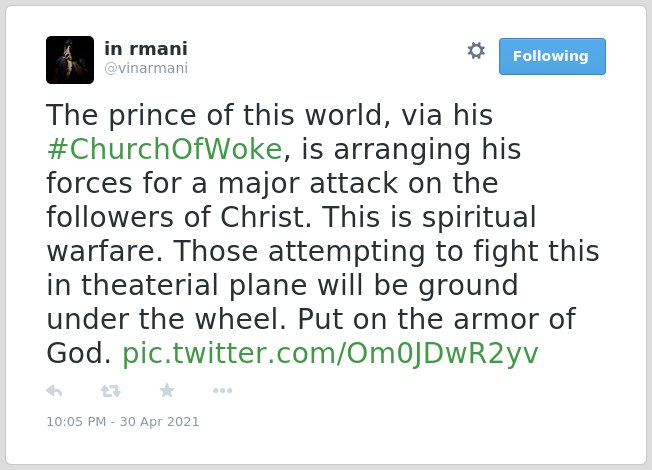Click the display name 'in rmani'
The width and height of the screenshot is (652, 470).
click(x=146, y=49)
